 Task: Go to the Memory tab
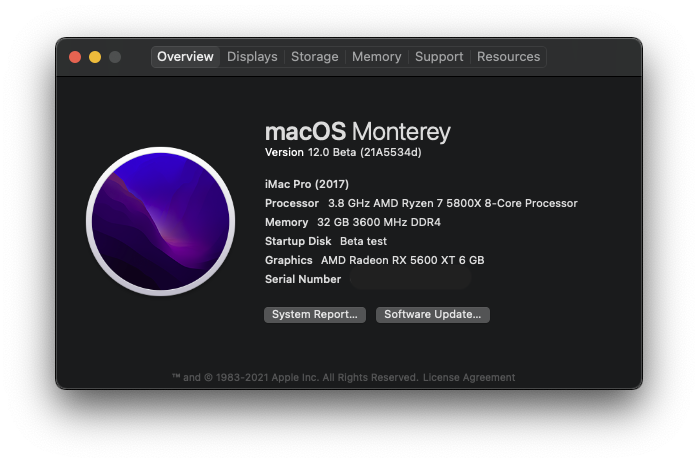coord(376,57)
